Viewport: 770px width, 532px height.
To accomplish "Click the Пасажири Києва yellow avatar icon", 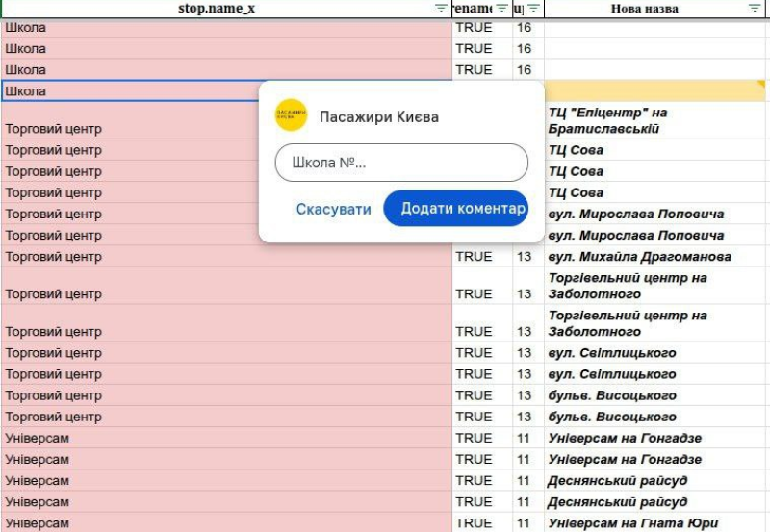I will pos(291,116).
